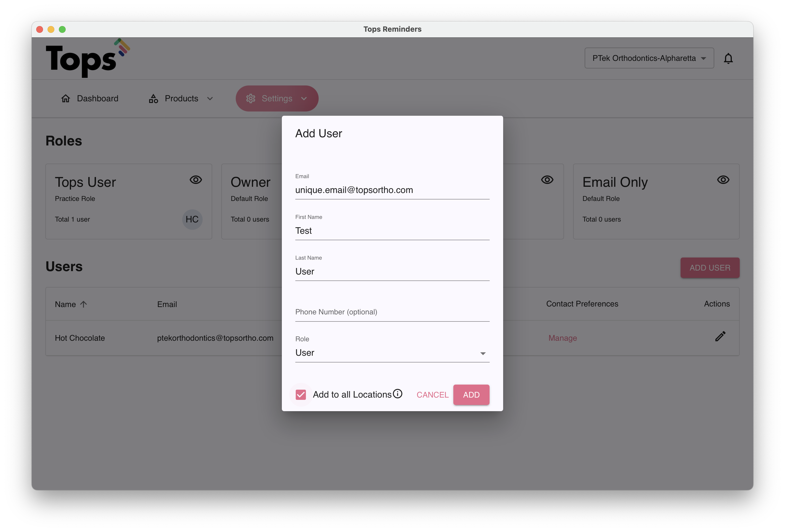Toggle the eye icon on Email Only role

pos(723,180)
